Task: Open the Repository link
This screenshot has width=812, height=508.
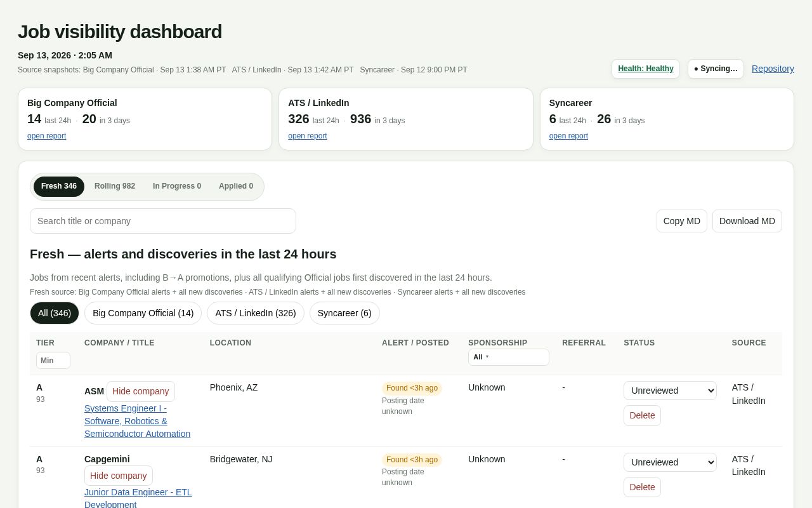Action: pos(773,69)
